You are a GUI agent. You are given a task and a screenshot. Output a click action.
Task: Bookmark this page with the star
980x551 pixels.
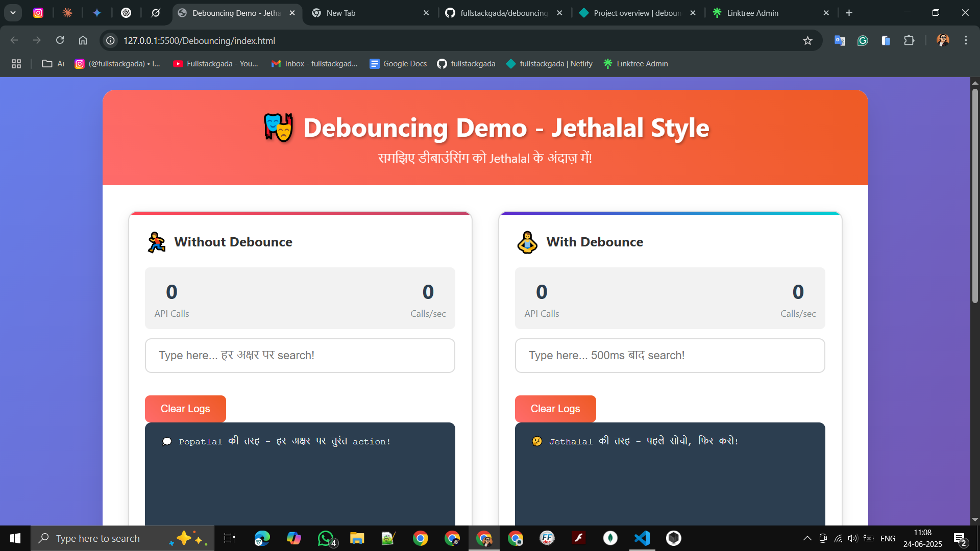click(807, 40)
